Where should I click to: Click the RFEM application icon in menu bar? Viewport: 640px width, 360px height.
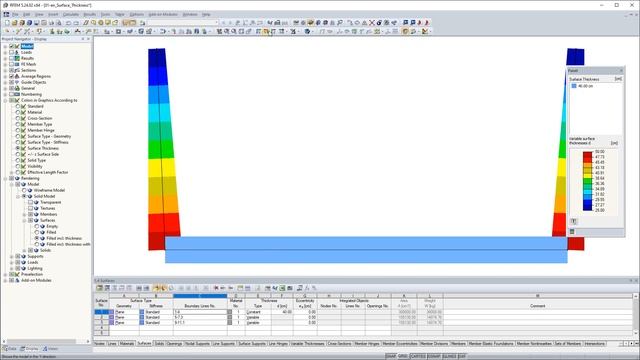pyautogui.click(x=6, y=14)
